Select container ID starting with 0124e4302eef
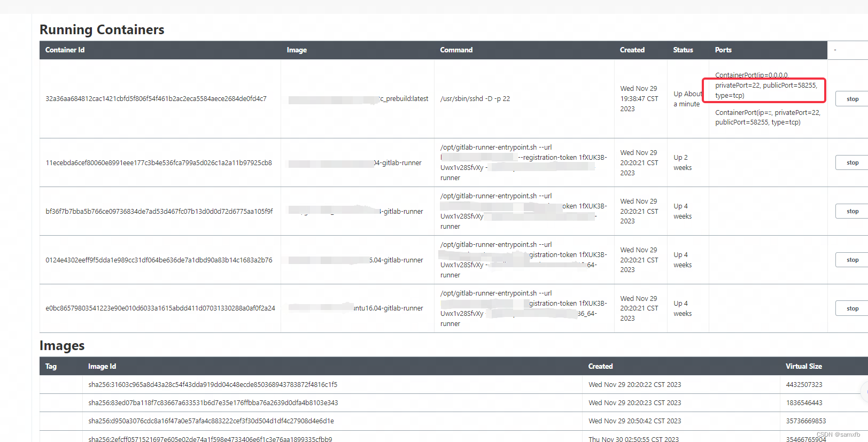 click(159, 260)
